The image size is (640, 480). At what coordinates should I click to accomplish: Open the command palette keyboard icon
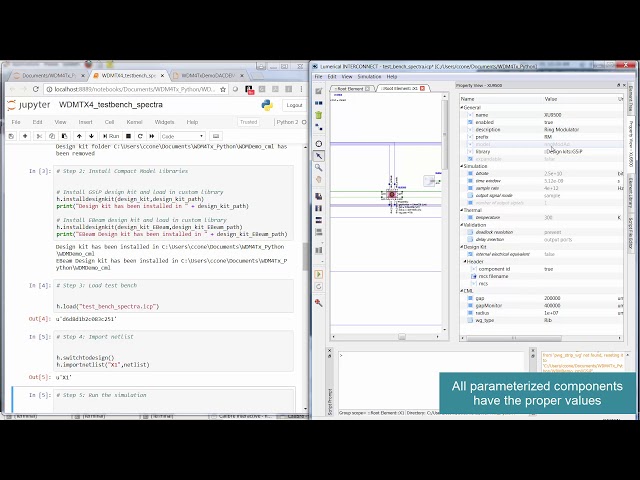pyautogui.click(x=216, y=136)
